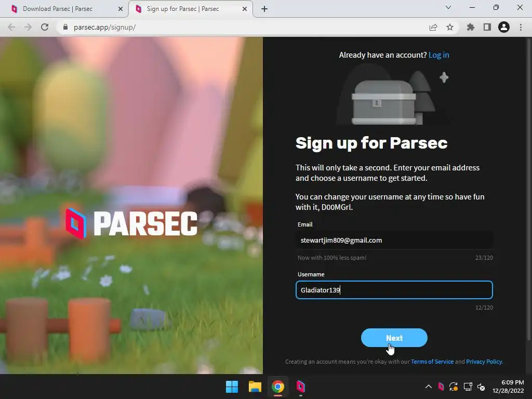The height and width of the screenshot is (399, 532).
Task: Show hidden system tray icons
Action: point(429,387)
